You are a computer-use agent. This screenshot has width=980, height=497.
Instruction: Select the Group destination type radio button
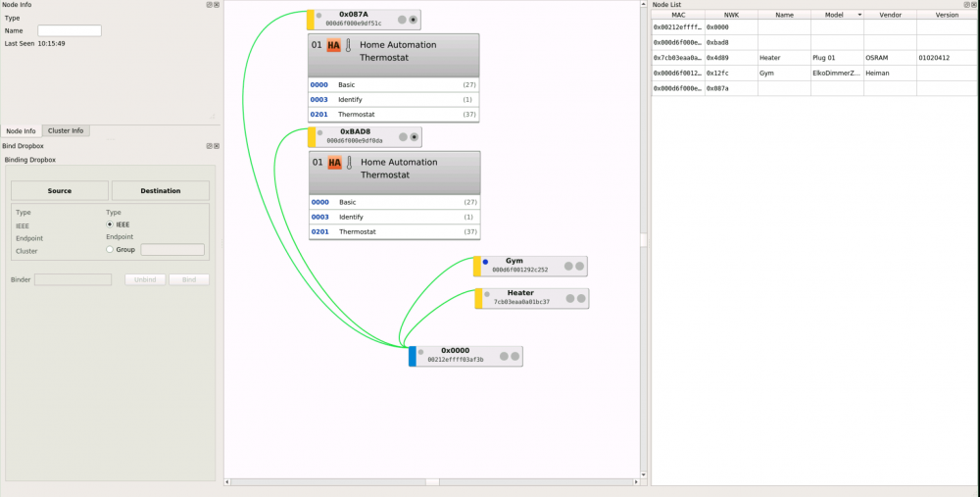(110, 249)
